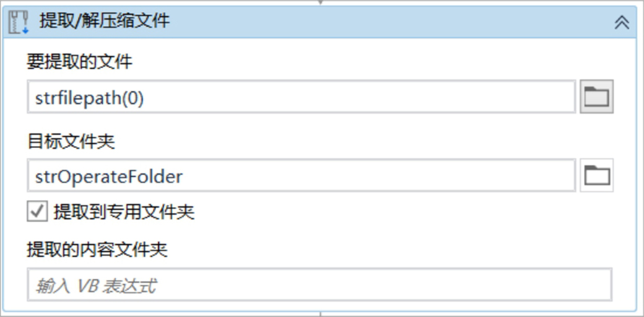Uncheck the 提取到专用文件夹 checkbox
The image size is (644, 317).
(37, 212)
